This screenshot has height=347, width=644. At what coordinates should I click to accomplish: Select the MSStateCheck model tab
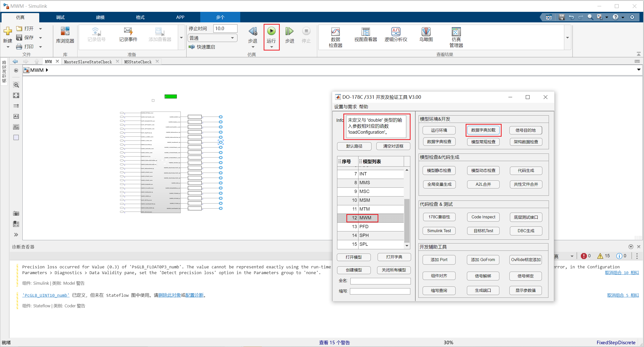[138, 62]
